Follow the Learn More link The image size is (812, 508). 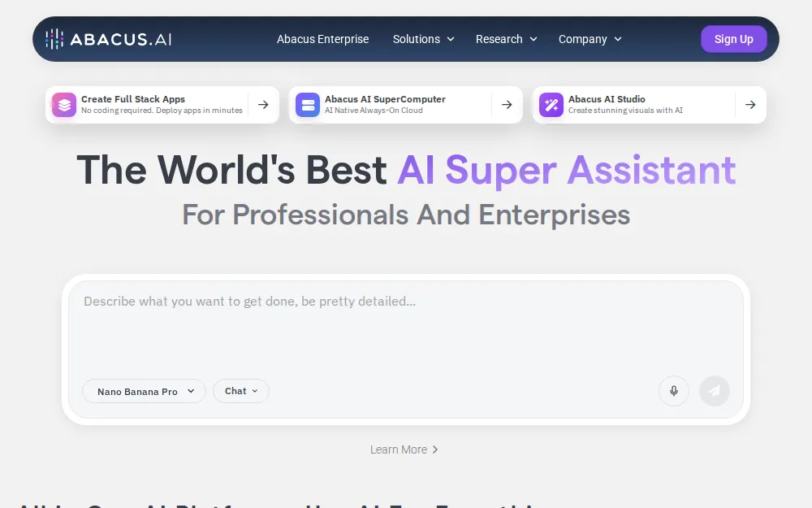(404, 449)
